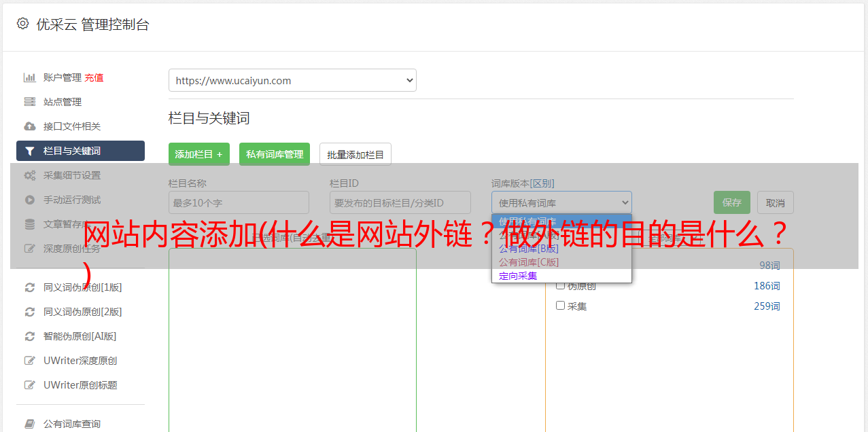The width and height of the screenshot is (868, 432).
Task: Click the edit icon beside UWriter深度原创
Action: click(30, 361)
